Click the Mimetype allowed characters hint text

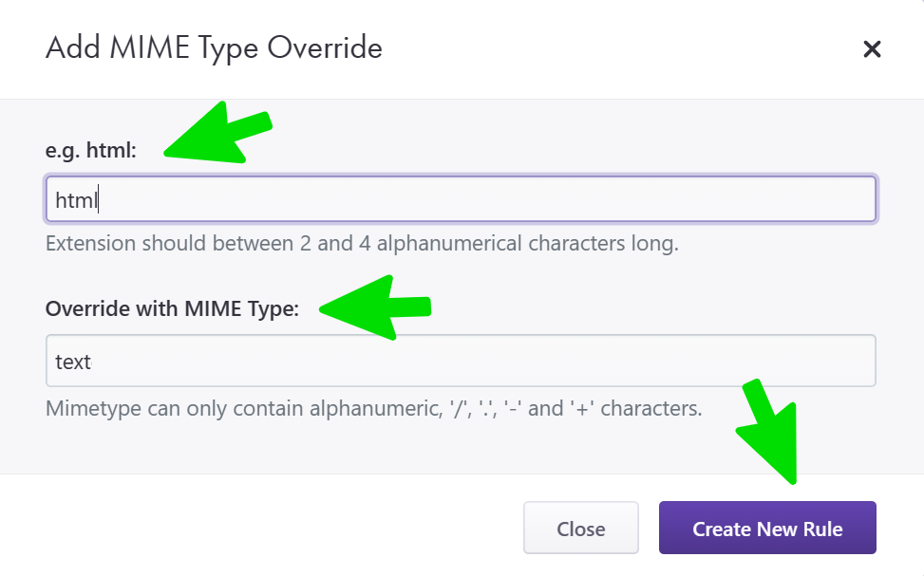coord(373,410)
